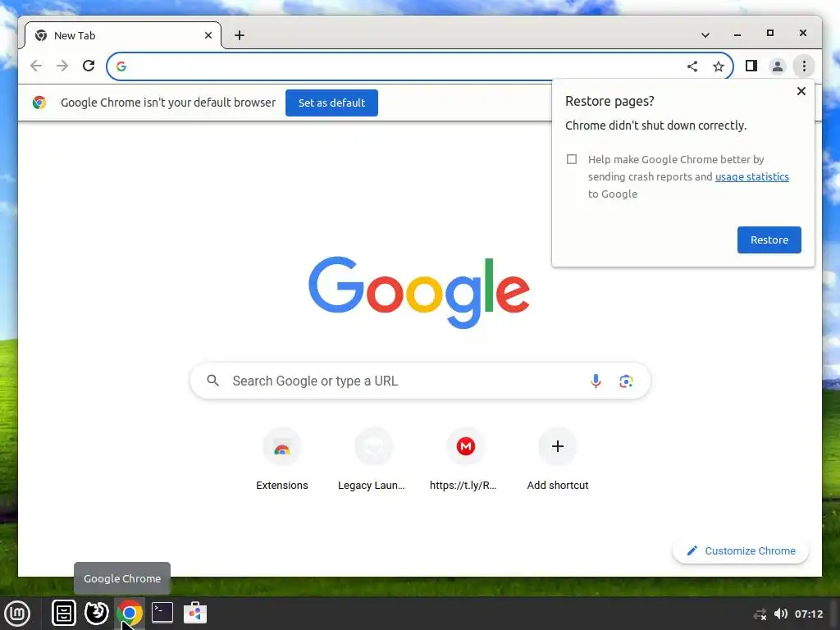
Task: Open the volume control tray icon
Action: [781, 614]
